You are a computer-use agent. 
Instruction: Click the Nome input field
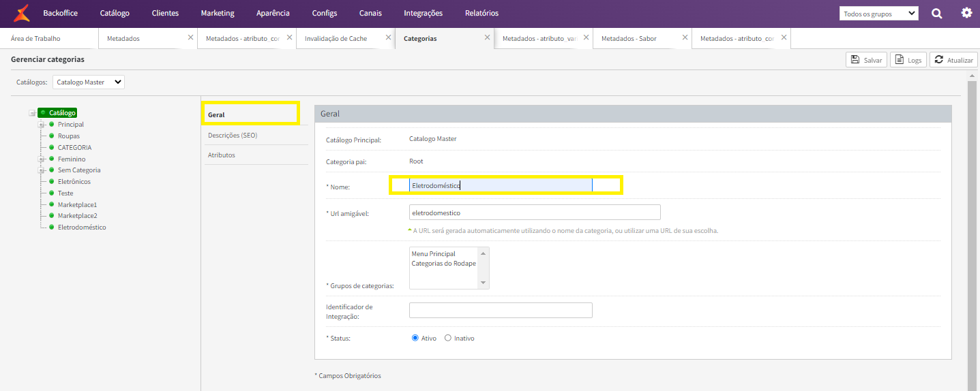click(501, 185)
